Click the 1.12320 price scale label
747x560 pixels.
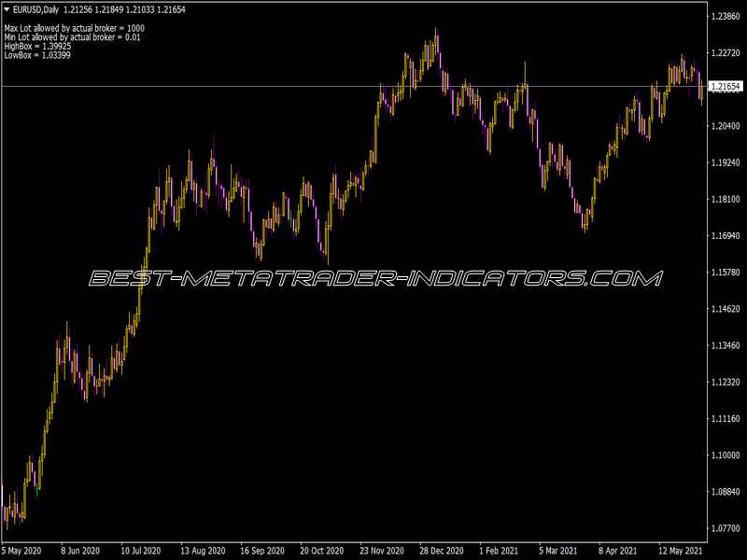[x=726, y=382]
